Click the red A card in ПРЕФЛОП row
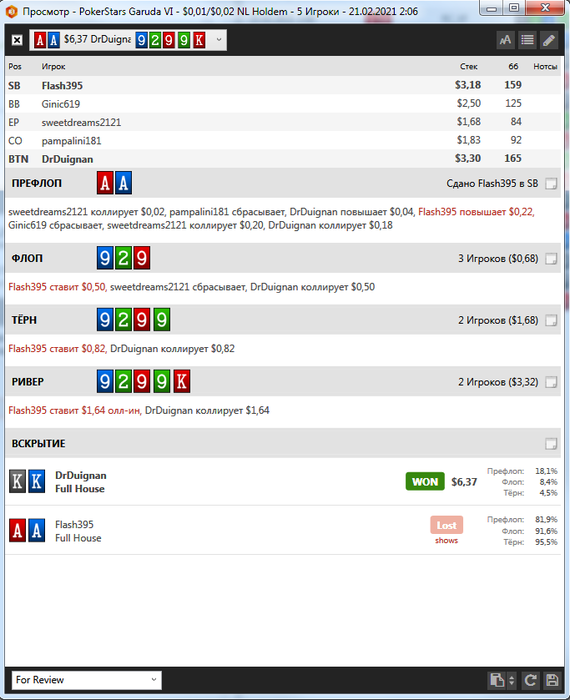 105,183
